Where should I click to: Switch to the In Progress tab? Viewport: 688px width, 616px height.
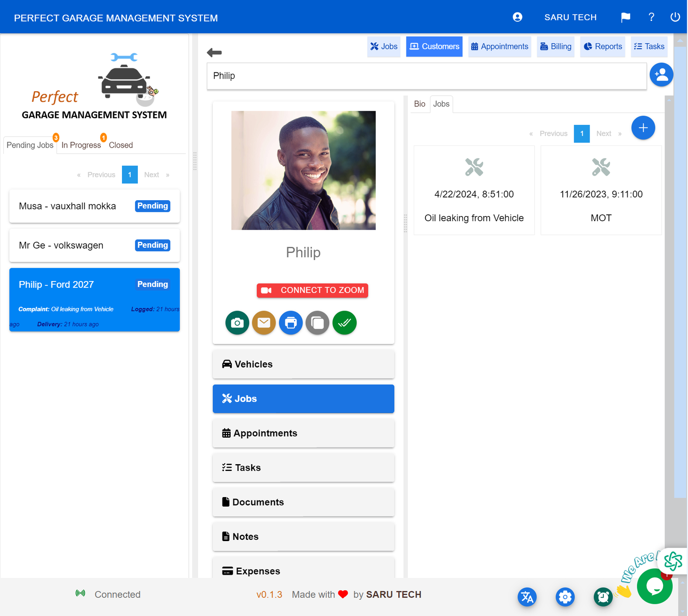(81, 145)
